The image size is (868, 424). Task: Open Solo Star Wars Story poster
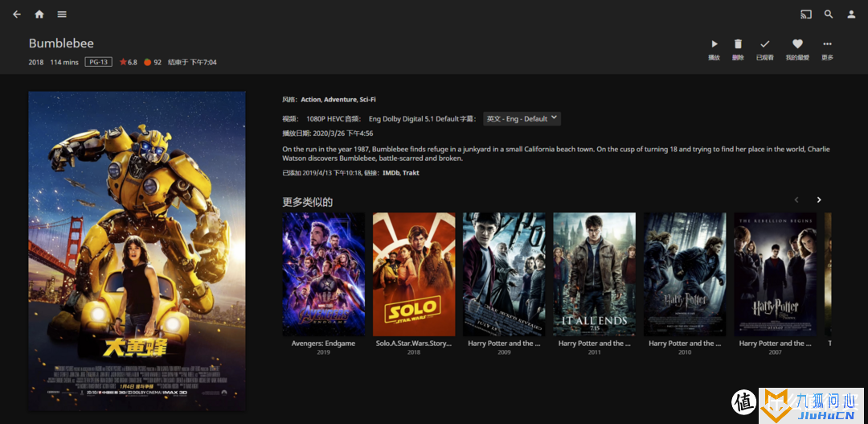point(414,274)
